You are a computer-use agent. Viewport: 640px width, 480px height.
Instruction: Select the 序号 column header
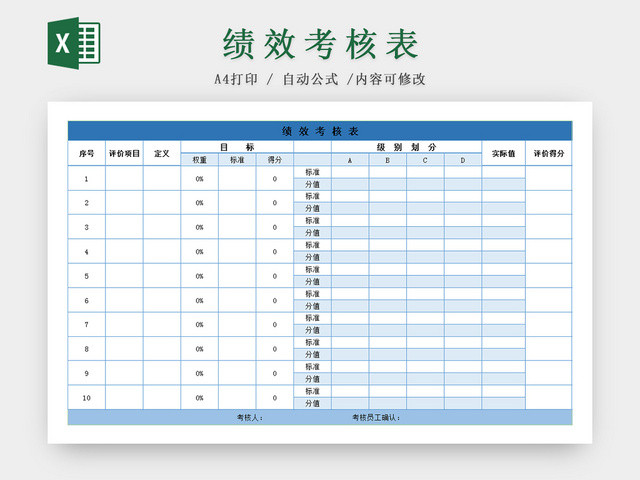(x=87, y=153)
